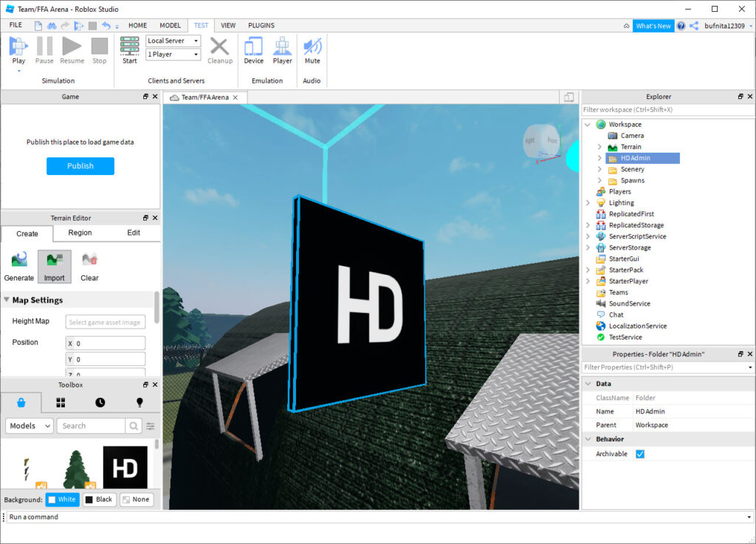Set toolbox background to None
756x544 pixels.
pyautogui.click(x=137, y=500)
